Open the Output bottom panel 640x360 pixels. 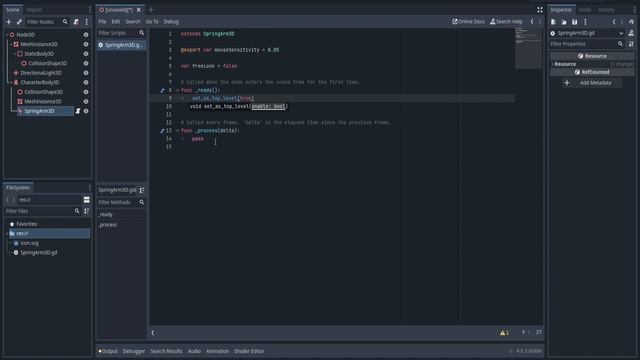pyautogui.click(x=108, y=351)
